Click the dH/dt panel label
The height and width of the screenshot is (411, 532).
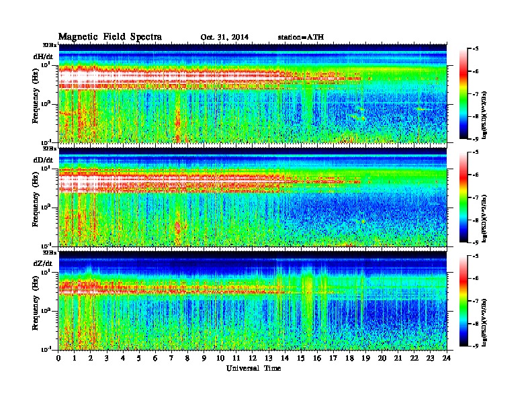pos(43,56)
